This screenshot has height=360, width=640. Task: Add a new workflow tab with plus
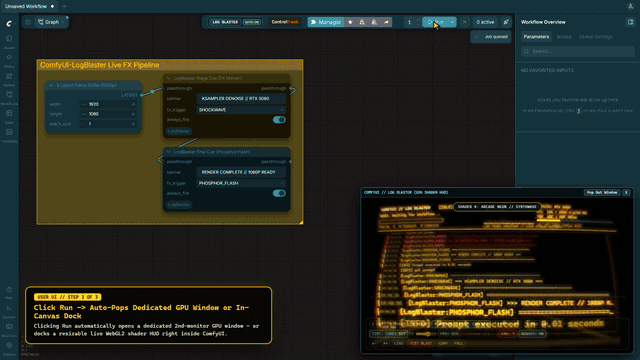coord(64,6)
